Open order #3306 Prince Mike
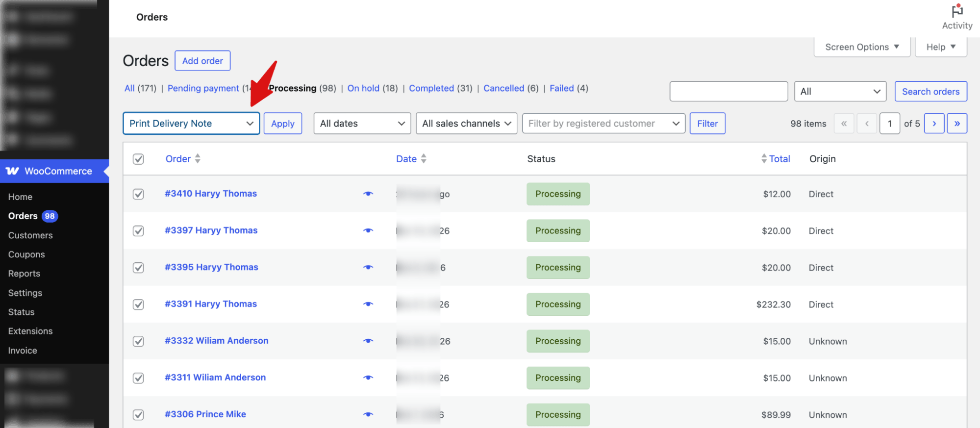 pyautogui.click(x=205, y=414)
